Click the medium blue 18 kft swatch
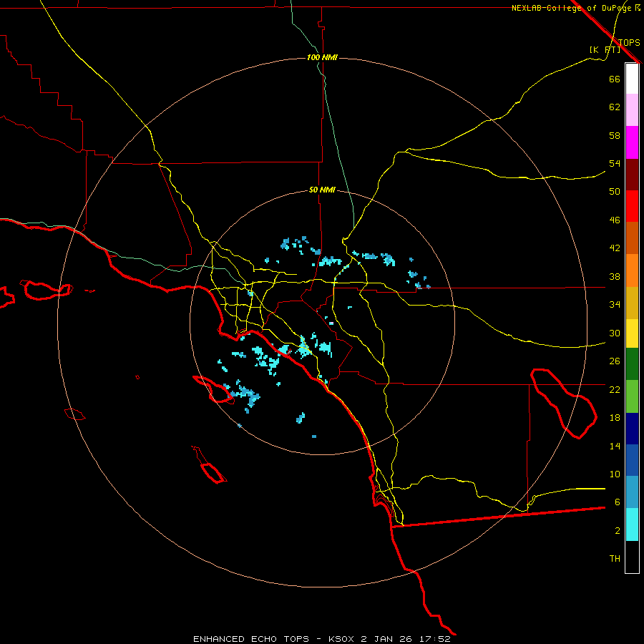 tap(632, 460)
